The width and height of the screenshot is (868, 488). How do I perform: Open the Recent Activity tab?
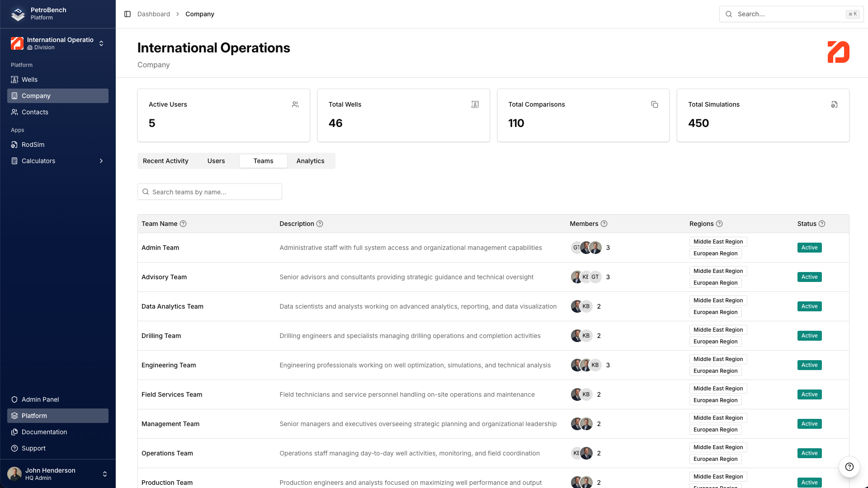pos(165,161)
